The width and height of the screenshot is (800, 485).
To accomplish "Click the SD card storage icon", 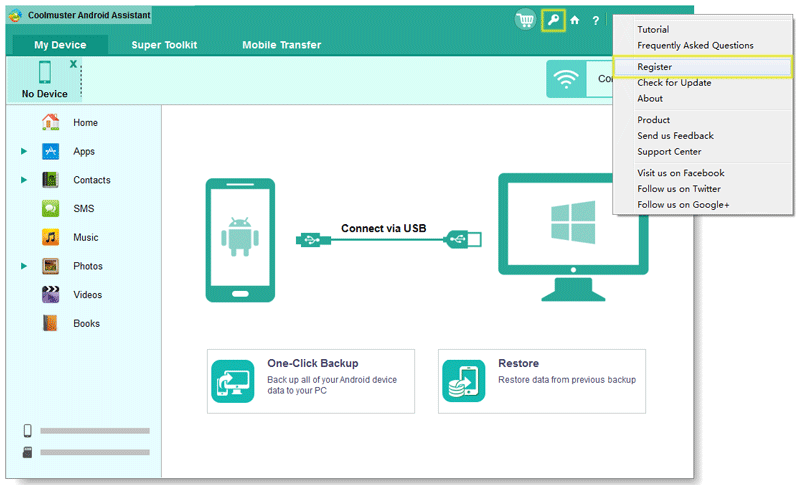I will click(x=28, y=452).
